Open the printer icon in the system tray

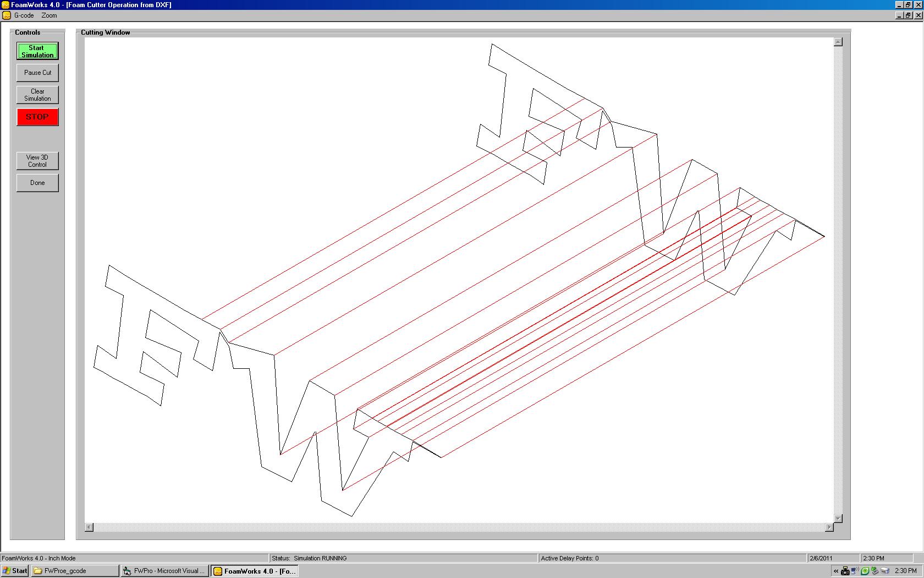885,571
